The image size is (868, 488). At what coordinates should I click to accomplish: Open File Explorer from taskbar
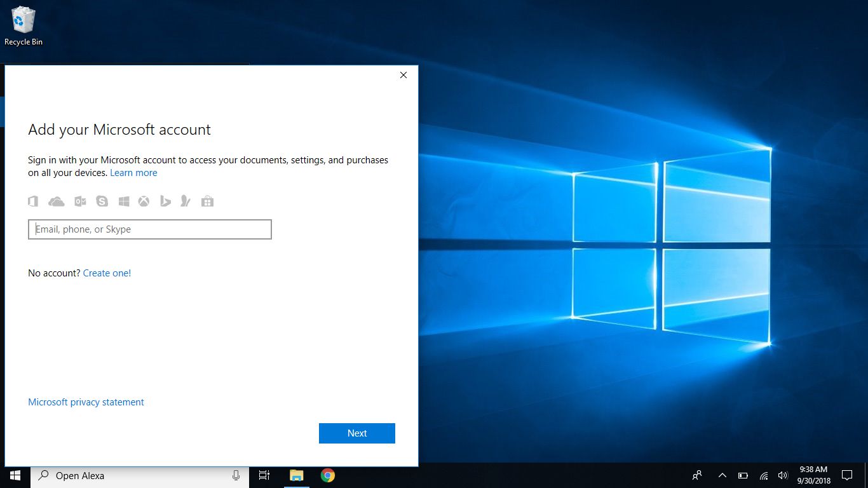coord(297,475)
